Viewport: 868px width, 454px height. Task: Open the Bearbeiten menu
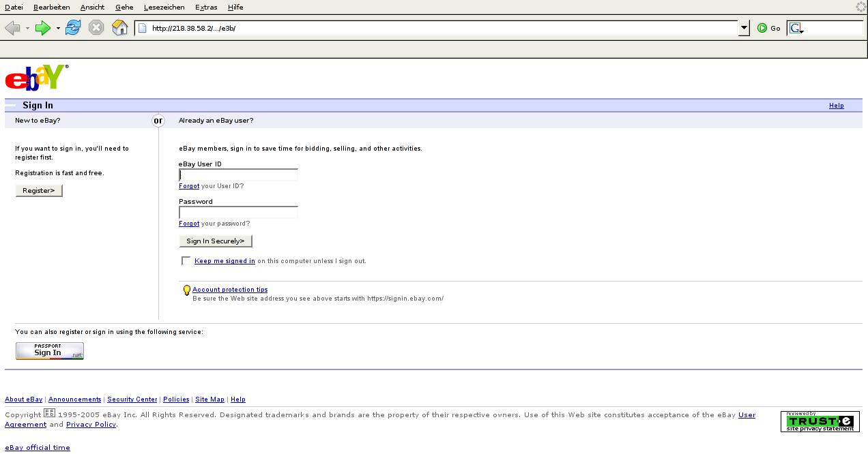click(51, 7)
